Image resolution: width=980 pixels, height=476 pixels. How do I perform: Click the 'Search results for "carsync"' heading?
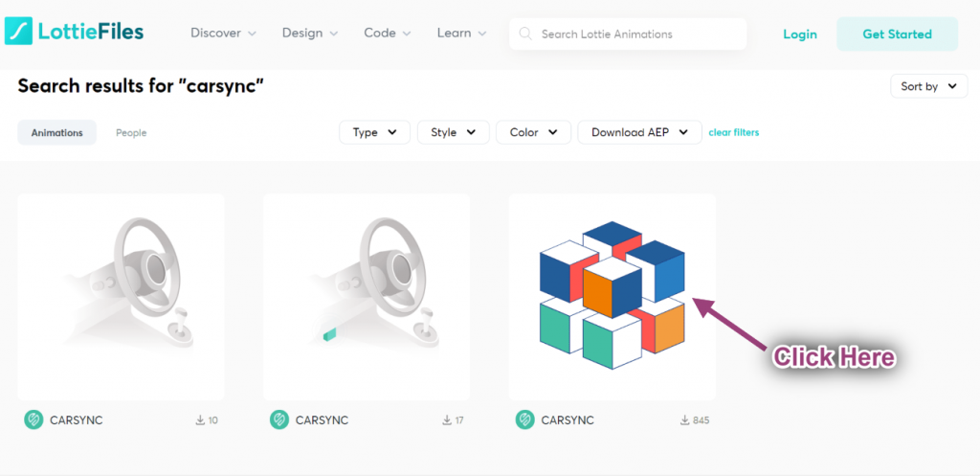click(142, 86)
